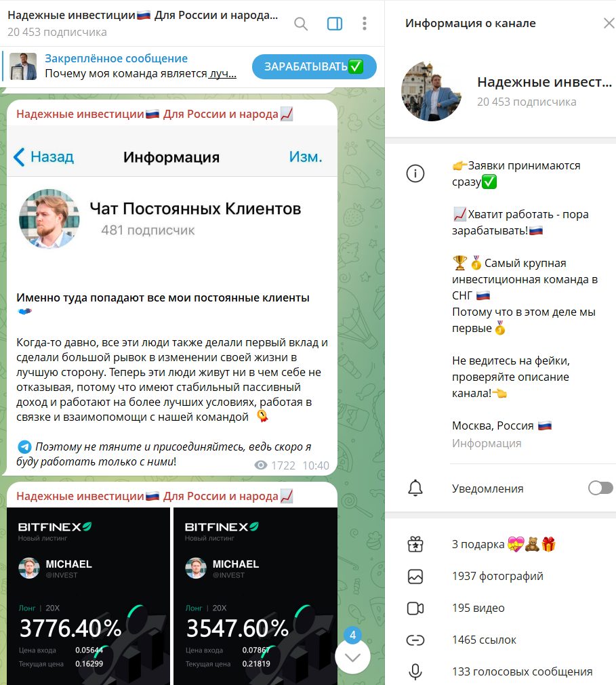Click the link icon next to 1465 ссылок
This screenshot has height=685, width=616.
415,640
